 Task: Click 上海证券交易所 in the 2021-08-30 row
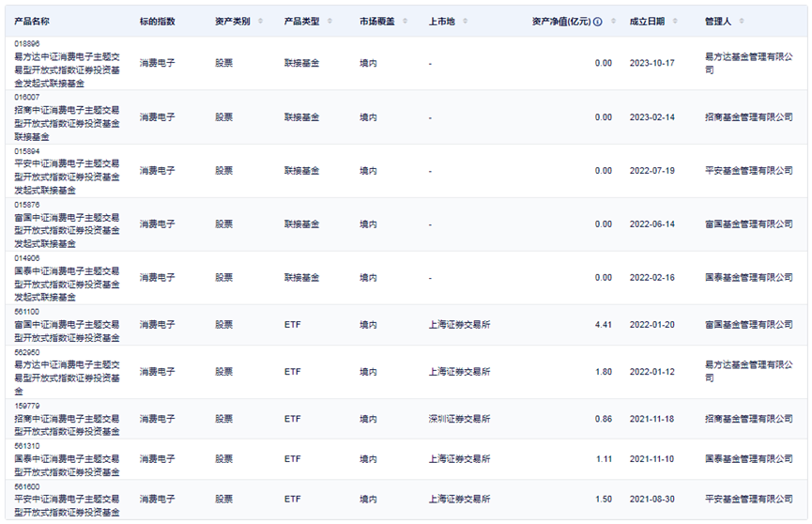pyautogui.click(x=459, y=500)
